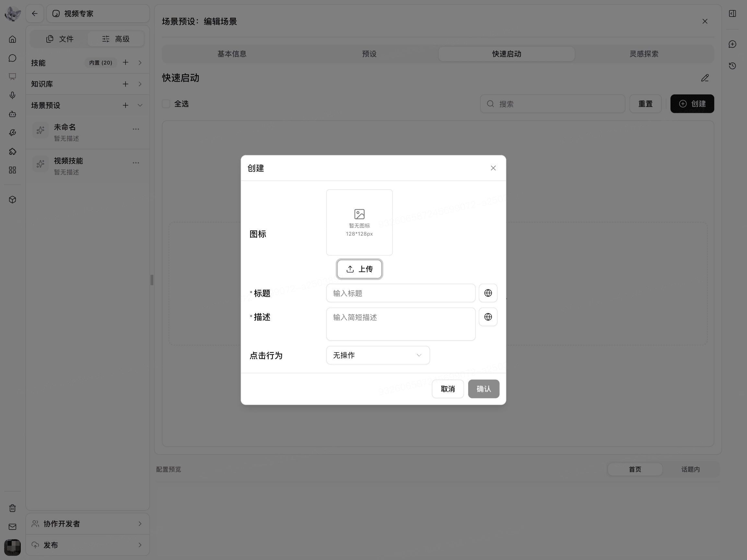Collapse the 场景预设 section chevron
Screen dimensions: 747x560
pos(140,105)
